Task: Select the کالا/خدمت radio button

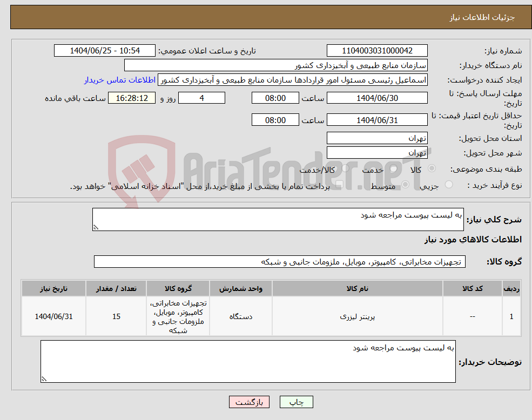Action: [x=345, y=167]
